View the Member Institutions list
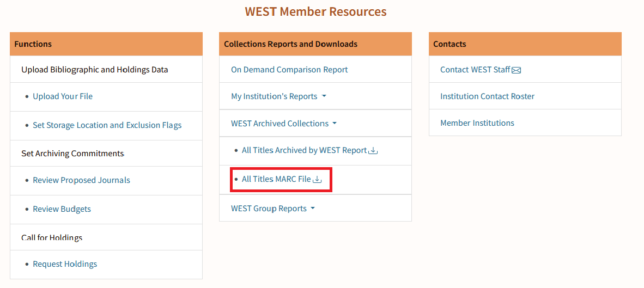644x288 pixels. (x=477, y=123)
